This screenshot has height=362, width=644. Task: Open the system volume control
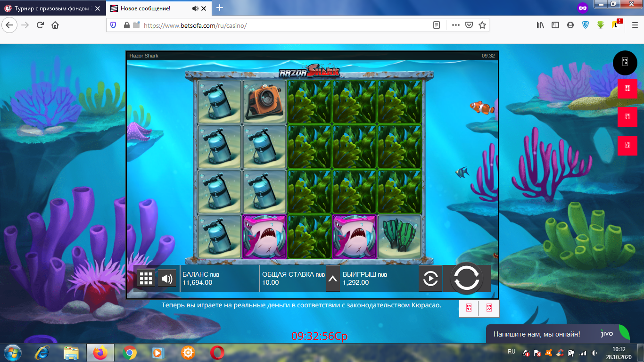point(594,353)
